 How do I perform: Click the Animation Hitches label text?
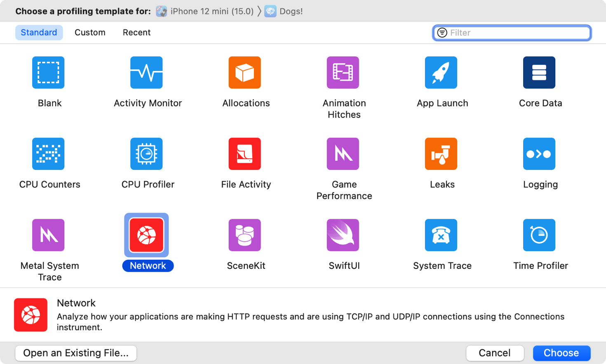pyautogui.click(x=344, y=109)
